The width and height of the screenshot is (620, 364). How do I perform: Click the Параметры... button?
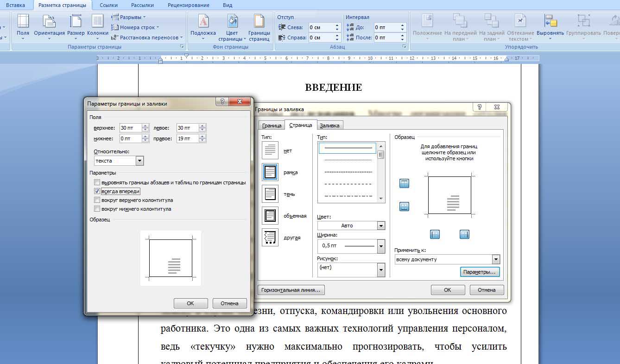[x=480, y=272]
